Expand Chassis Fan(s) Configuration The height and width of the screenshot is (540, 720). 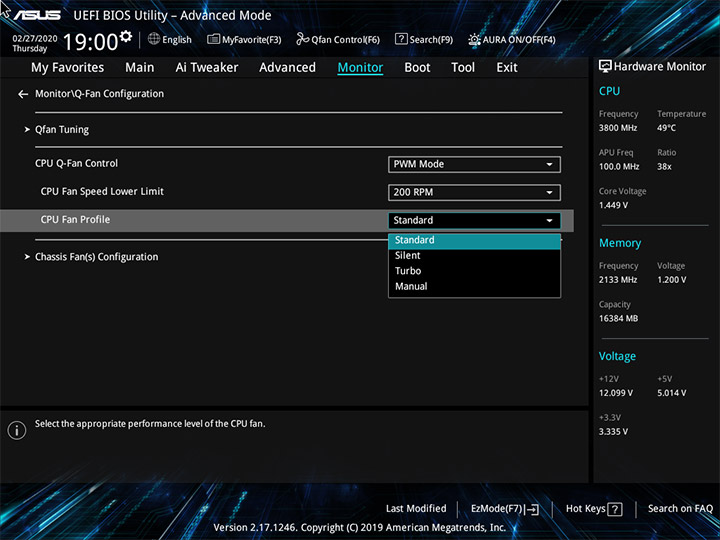[x=96, y=257]
